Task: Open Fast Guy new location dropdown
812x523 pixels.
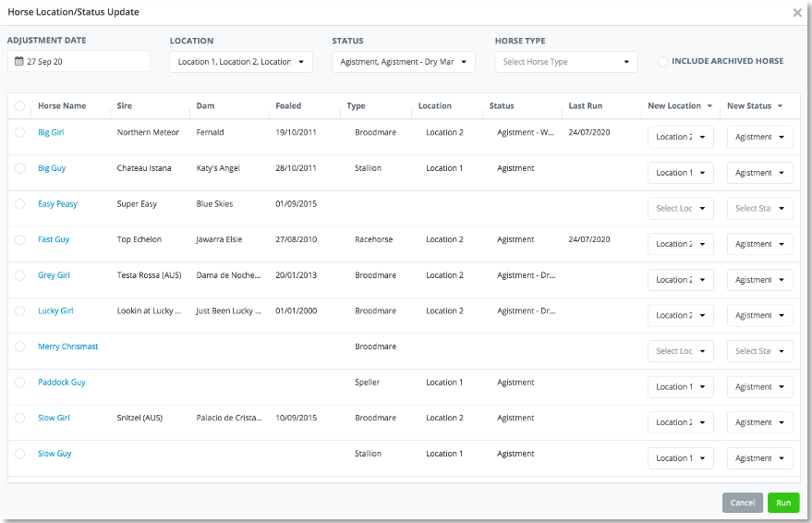Action: (681, 245)
